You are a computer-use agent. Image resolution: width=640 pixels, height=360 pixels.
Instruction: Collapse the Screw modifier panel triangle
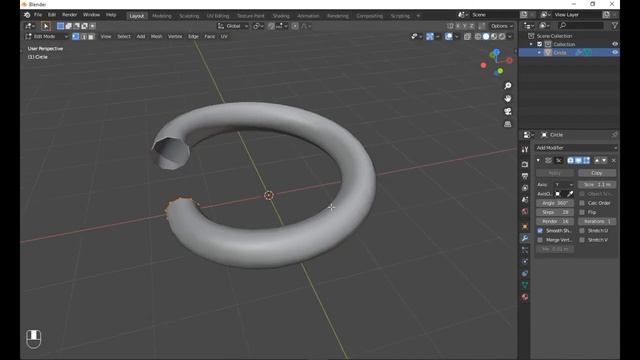tap(538, 160)
